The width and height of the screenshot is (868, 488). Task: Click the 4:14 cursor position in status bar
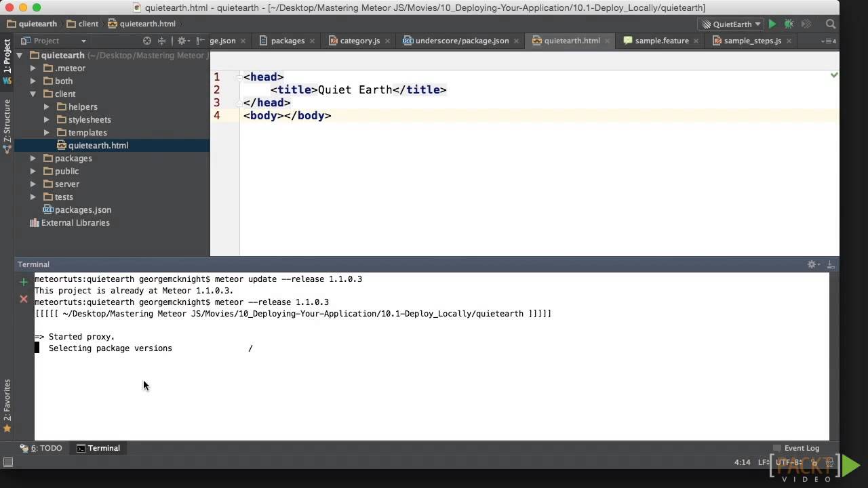[742, 462]
